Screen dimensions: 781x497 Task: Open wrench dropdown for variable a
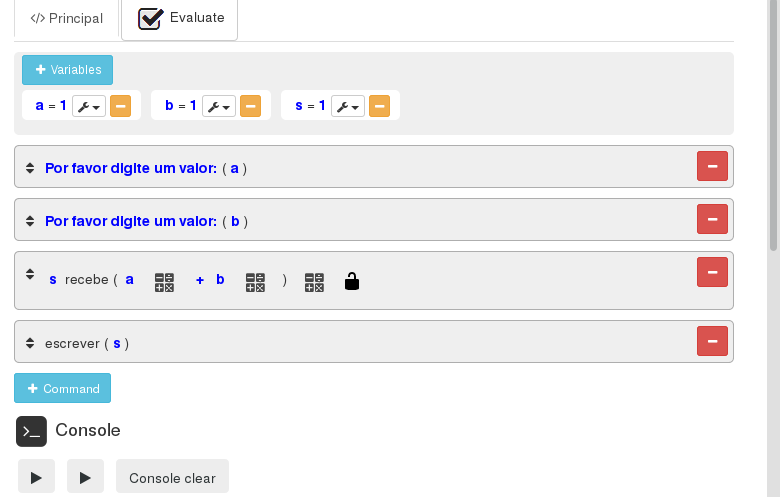click(x=89, y=106)
